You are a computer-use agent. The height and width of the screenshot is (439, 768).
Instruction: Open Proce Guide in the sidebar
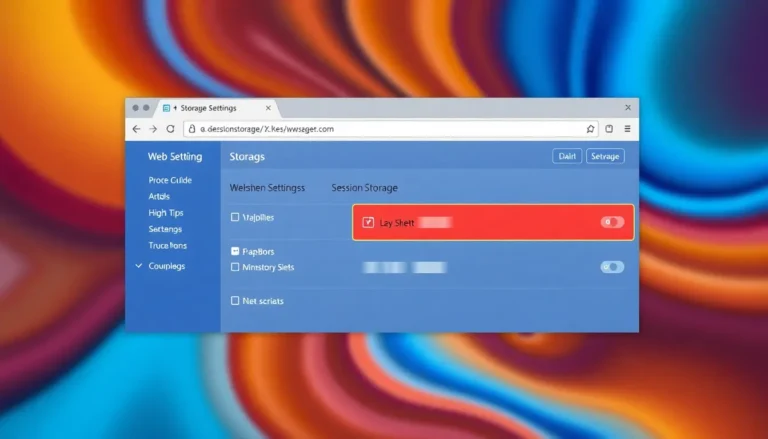(170, 180)
